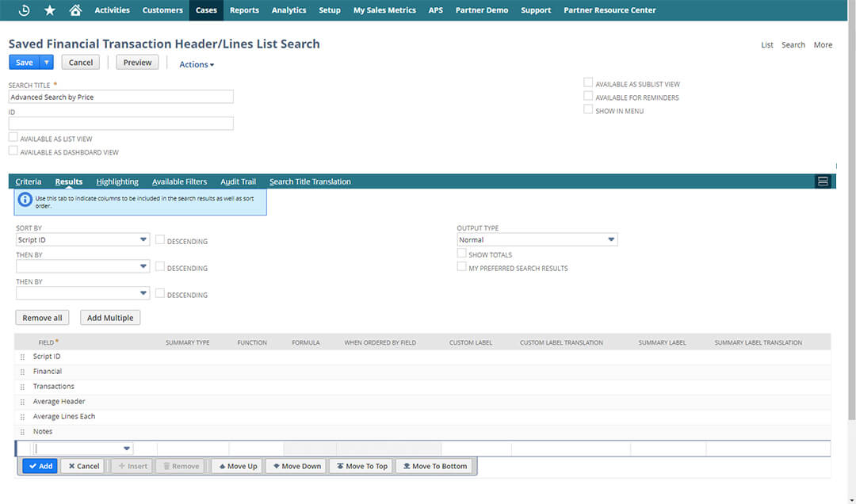The image size is (856, 504).
Task: Click the shortcuts star icon
Action: (49, 10)
